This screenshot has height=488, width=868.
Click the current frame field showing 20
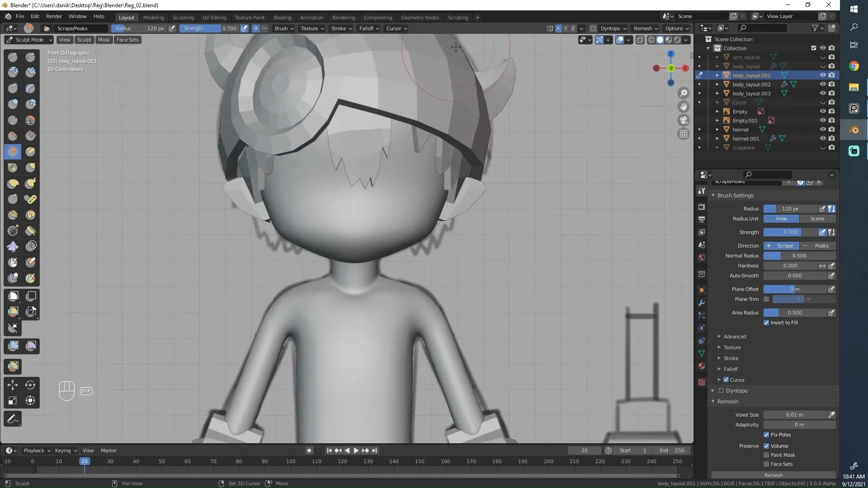coord(584,450)
